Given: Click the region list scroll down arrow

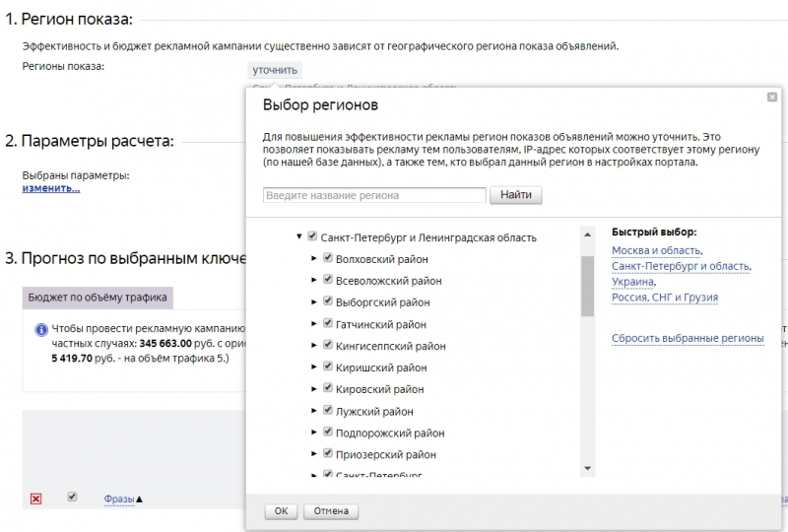Looking at the screenshot, I should tap(587, 469).
